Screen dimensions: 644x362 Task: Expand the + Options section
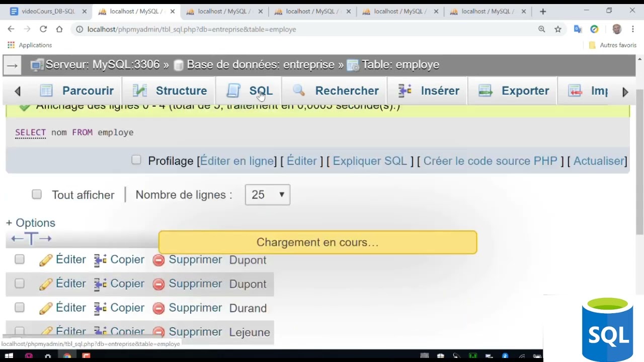point(31,223)
